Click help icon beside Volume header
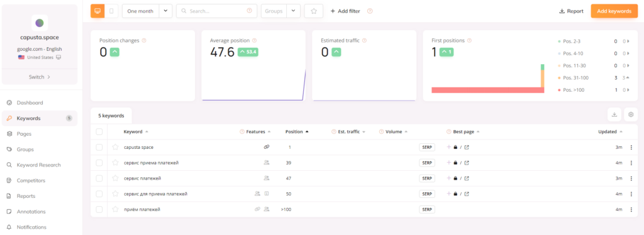The height and width of the screenshot is (235, 644). (382, 132)
